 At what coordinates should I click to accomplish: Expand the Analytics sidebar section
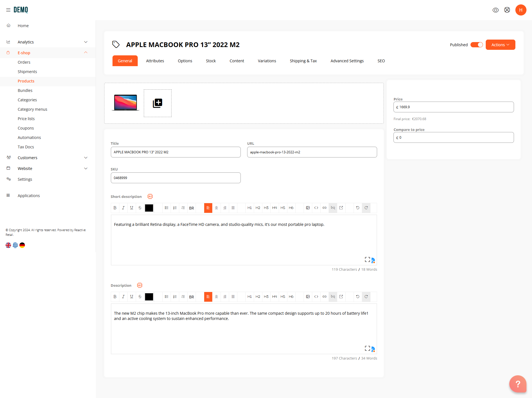(x=48, y=42)
